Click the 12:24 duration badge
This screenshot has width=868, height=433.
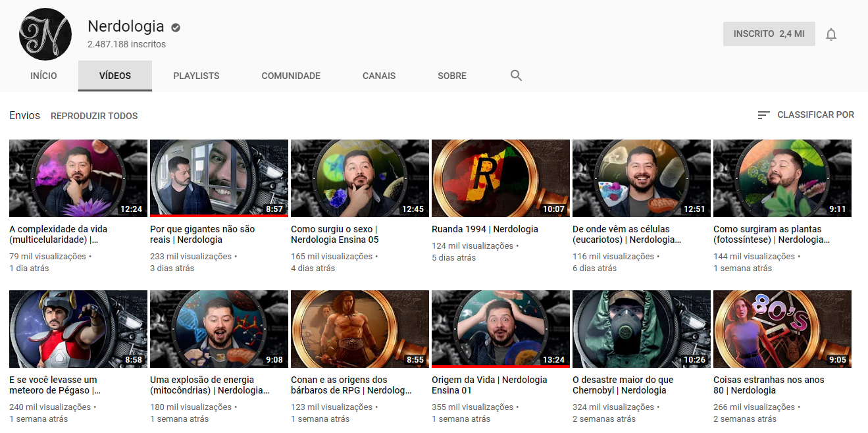pos(131,209)
